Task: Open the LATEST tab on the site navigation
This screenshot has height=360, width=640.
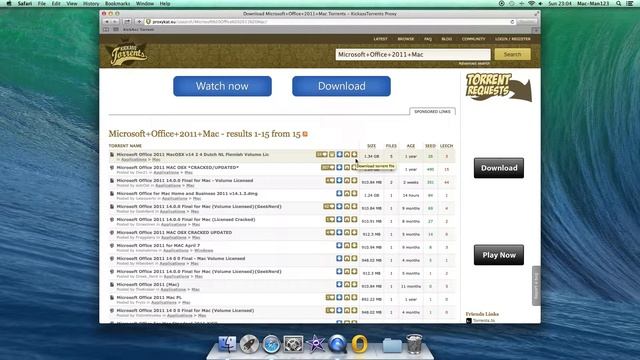Action: (x=380, y=39)
